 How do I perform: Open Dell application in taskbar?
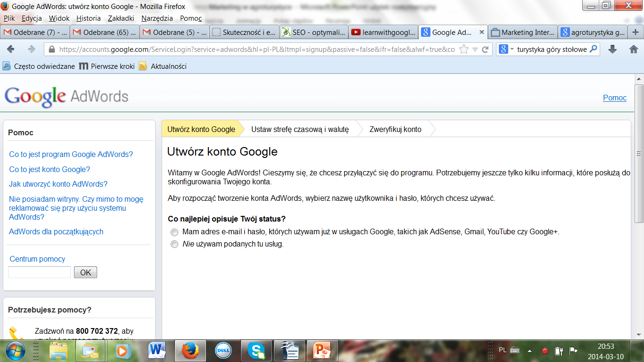click(x=223, y=351)
